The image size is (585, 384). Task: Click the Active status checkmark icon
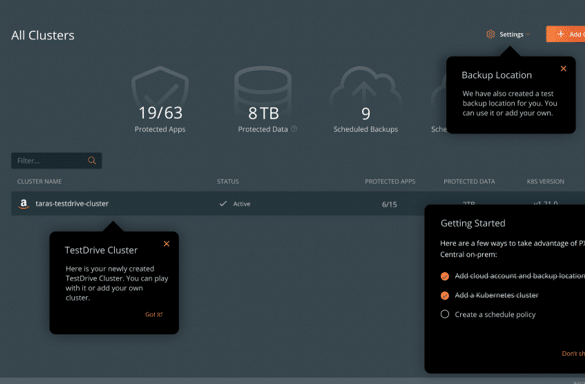(x=223, y=204)
